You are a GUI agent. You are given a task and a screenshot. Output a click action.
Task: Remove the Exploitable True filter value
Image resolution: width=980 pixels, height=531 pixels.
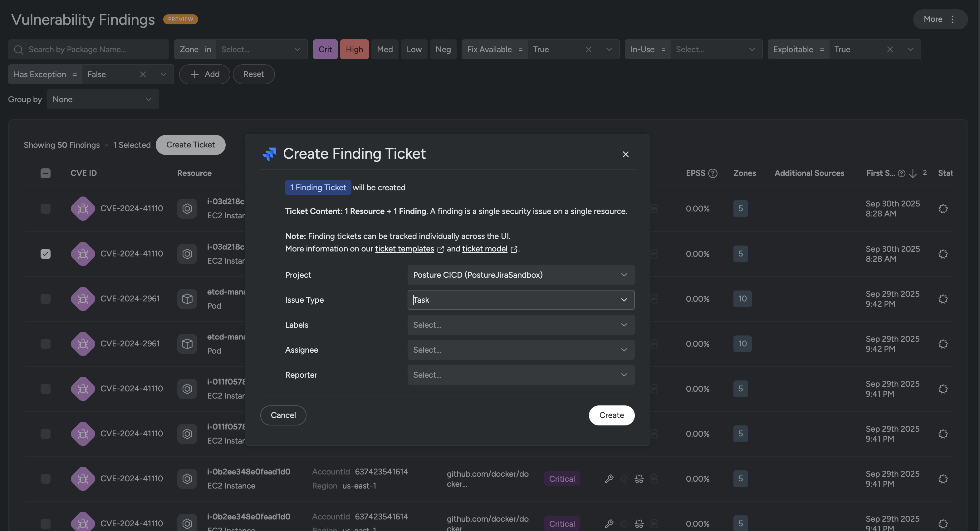pos(889,49)
